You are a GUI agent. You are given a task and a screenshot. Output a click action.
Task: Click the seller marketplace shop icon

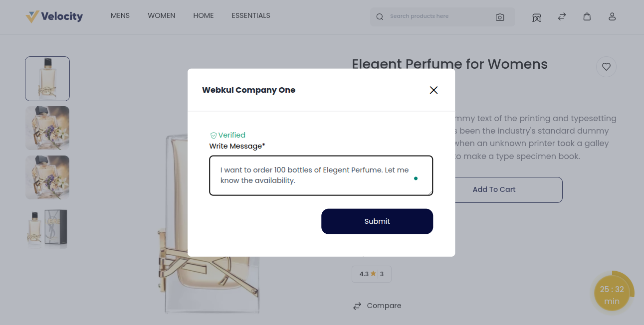tap(537, 17)
